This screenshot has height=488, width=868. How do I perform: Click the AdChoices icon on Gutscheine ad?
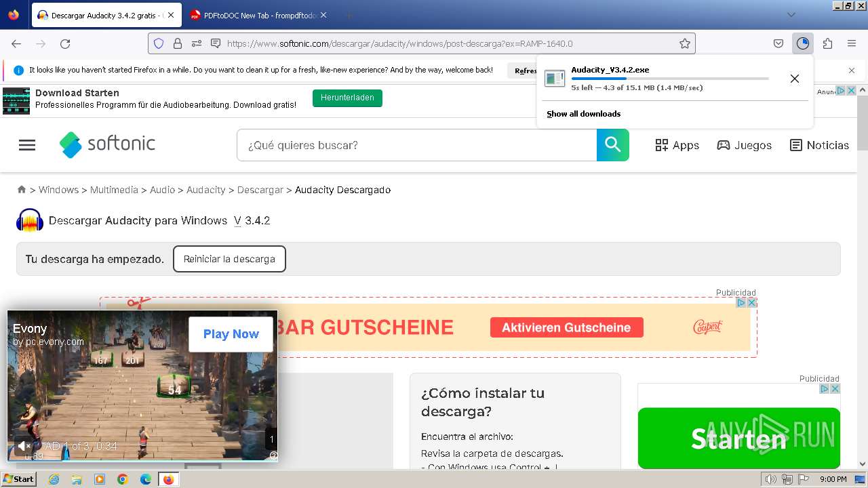click(x=742, y=303)
